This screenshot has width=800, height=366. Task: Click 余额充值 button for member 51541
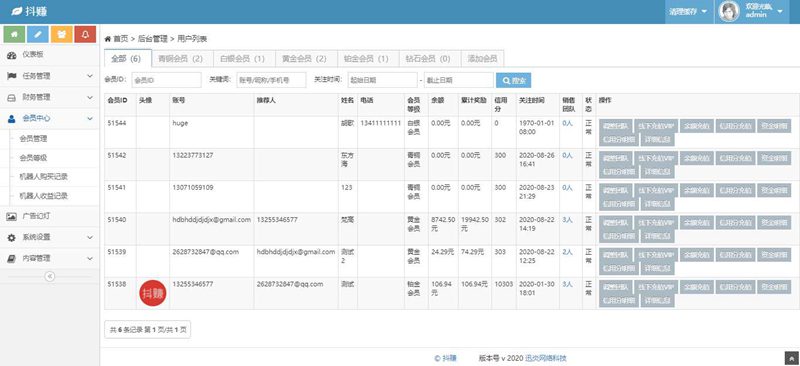696,190
